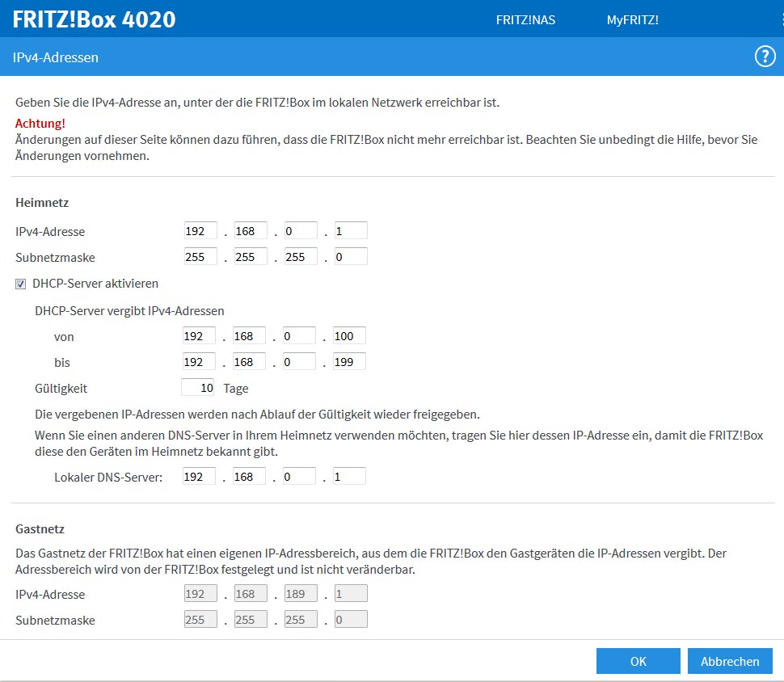Open MyFRITZ! in the header
The height and width of the screenshot is (682, 784).
tap(633, 20)
